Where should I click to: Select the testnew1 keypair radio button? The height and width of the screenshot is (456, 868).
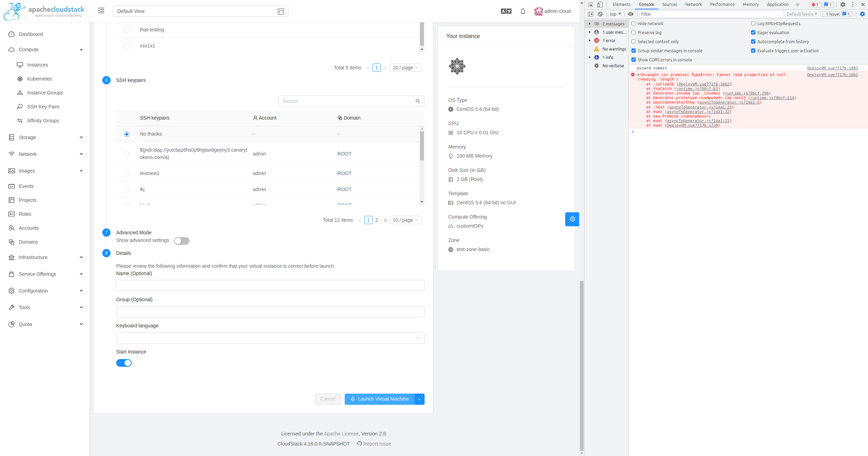coord(127,174)
